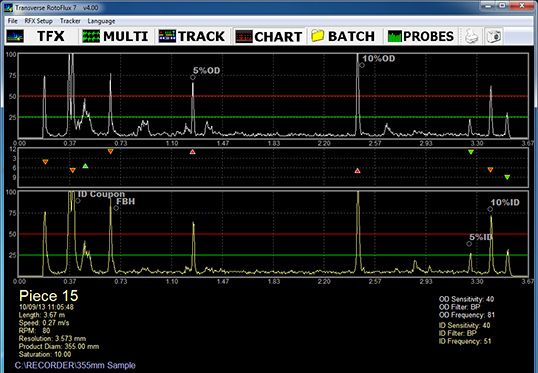The image size is (538, 373).
Task: Switch to the MULTI view
Action: point(115,36)
